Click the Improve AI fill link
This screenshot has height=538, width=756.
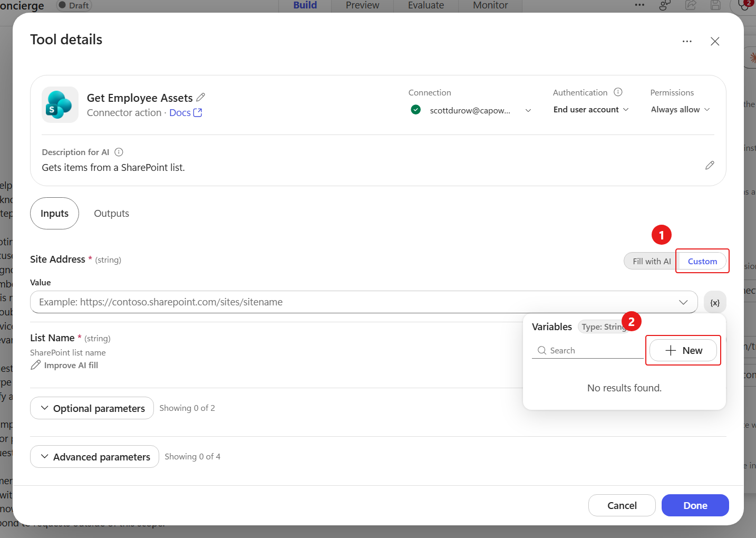pyautogui.click(x=71, y=365)
